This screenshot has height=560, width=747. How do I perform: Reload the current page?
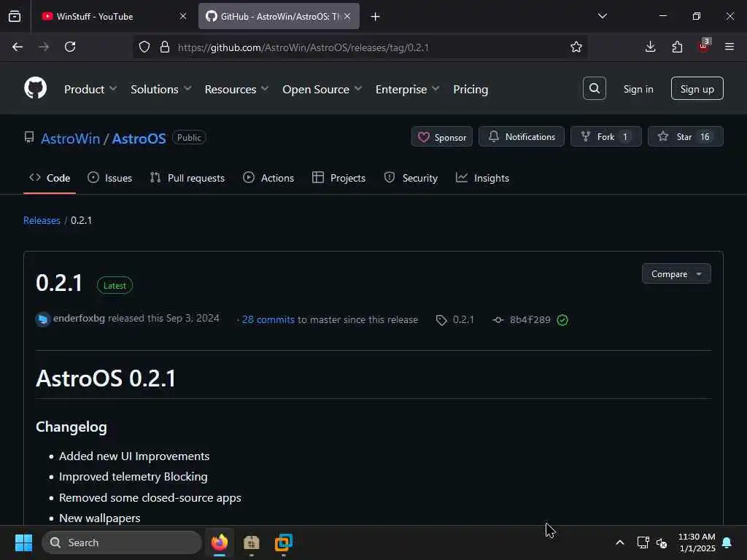[x=70, y=47]
